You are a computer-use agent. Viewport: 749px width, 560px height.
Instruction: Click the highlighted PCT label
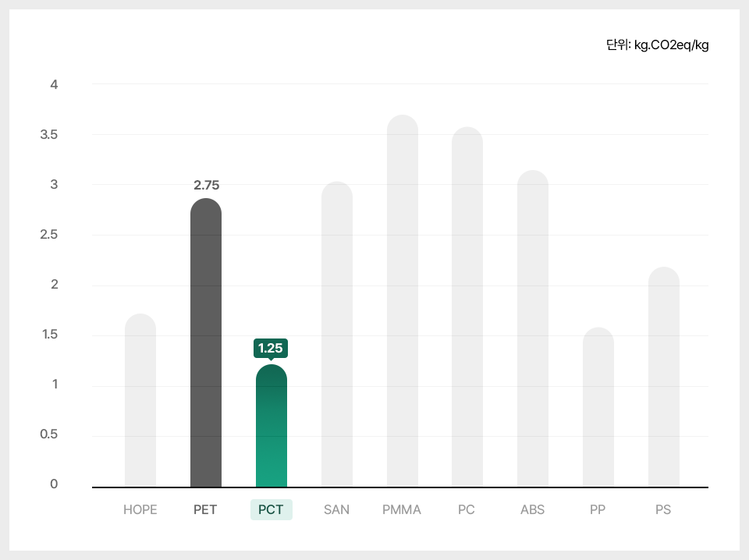(271, 510)
